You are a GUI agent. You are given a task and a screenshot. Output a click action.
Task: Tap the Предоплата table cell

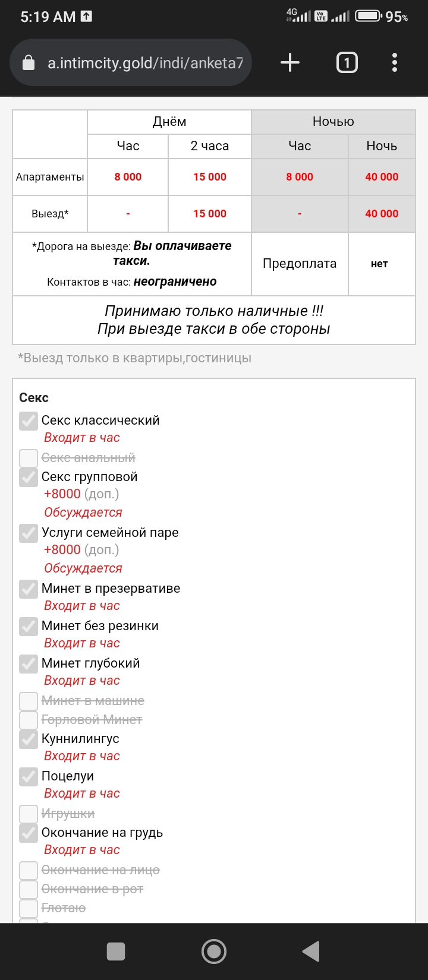click(x=300, y=264)
